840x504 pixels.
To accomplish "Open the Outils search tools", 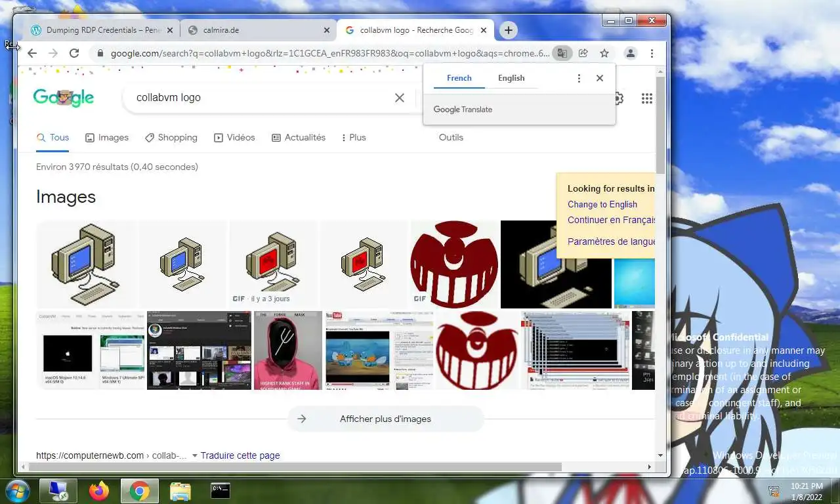I will [x=451, y=137].
